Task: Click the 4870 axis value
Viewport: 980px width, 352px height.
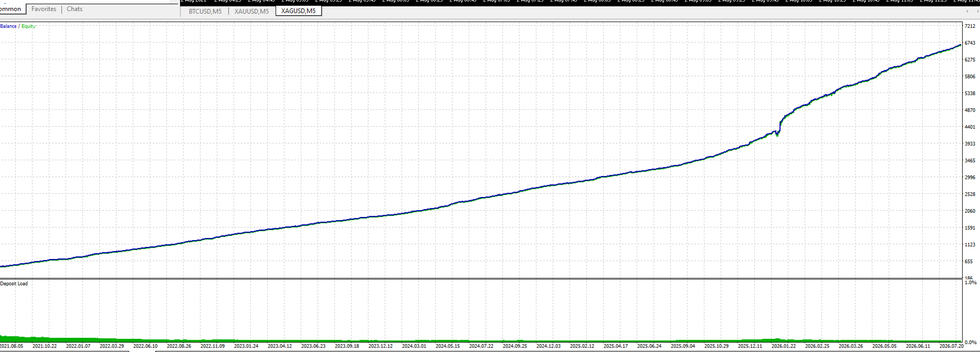Action: click(970, 110)
